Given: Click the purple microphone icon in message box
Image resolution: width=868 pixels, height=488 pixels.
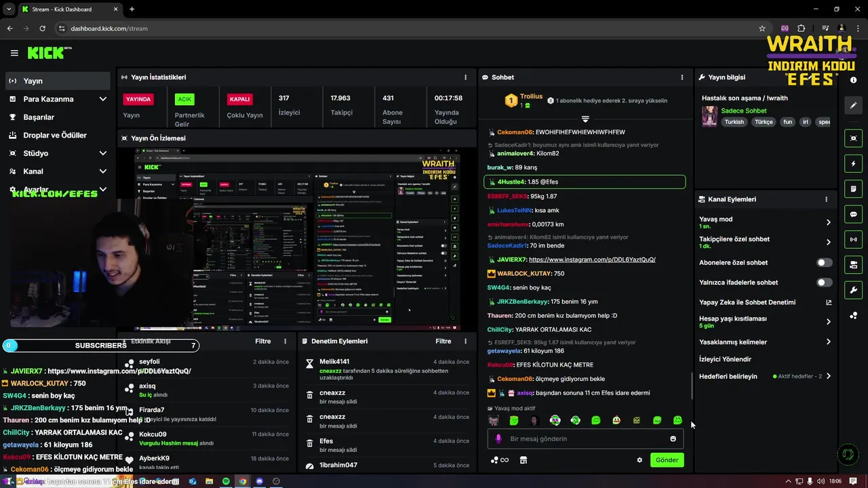Looking at the screenshot, I should [498, 439].
